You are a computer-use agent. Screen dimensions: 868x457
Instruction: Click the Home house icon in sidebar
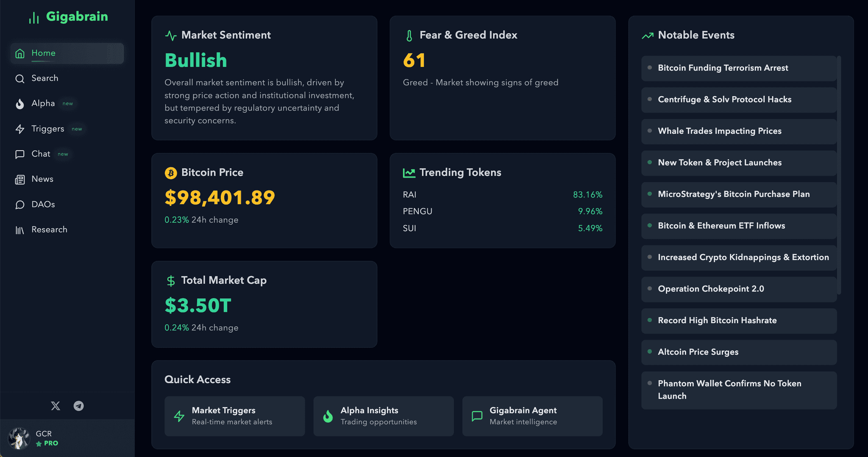coord(20,53)
